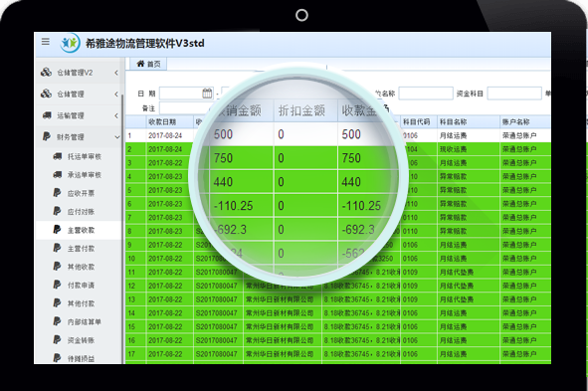Click the 资金科目 input field
This screenshot has height=391, width=588.
[514, 94]
